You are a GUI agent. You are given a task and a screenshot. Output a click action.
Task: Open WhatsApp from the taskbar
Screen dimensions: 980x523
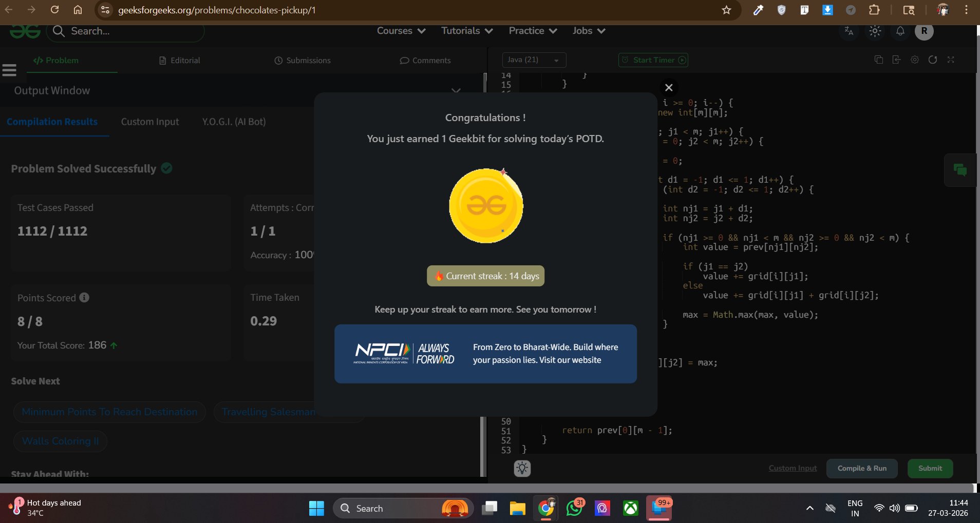click(574, 508)
